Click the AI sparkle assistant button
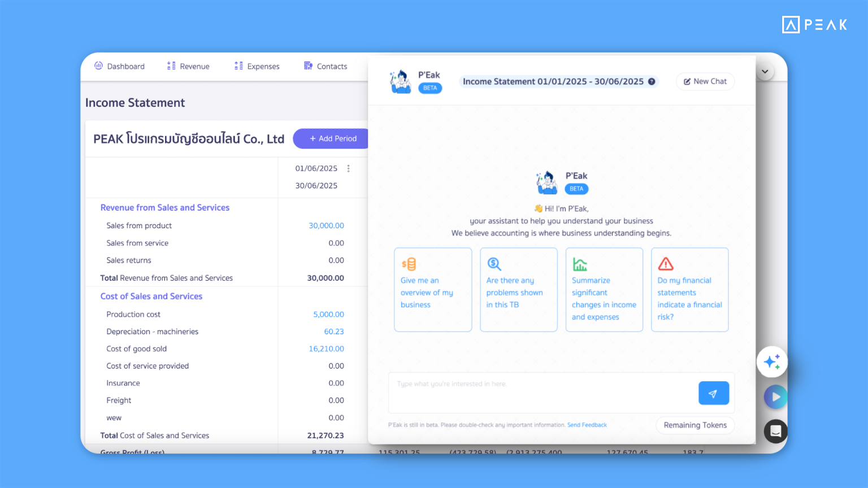Screen dimensions: 868x488 coord(772,361)
